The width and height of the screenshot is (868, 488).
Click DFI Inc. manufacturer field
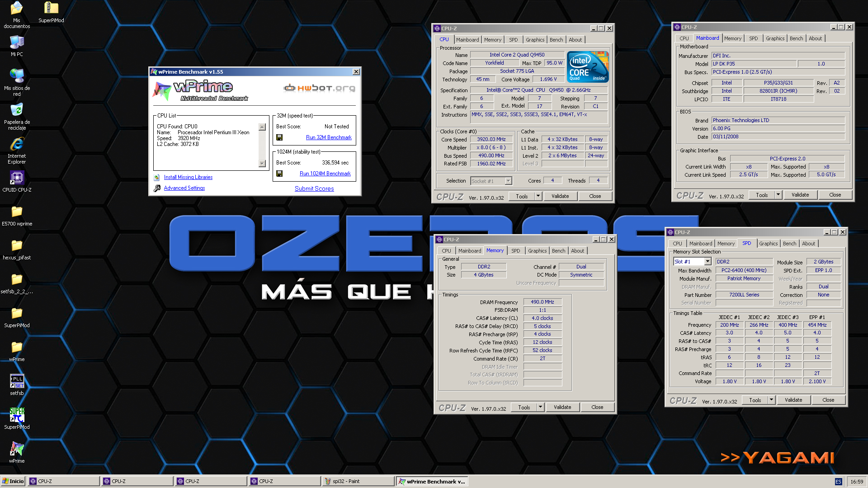778,56
